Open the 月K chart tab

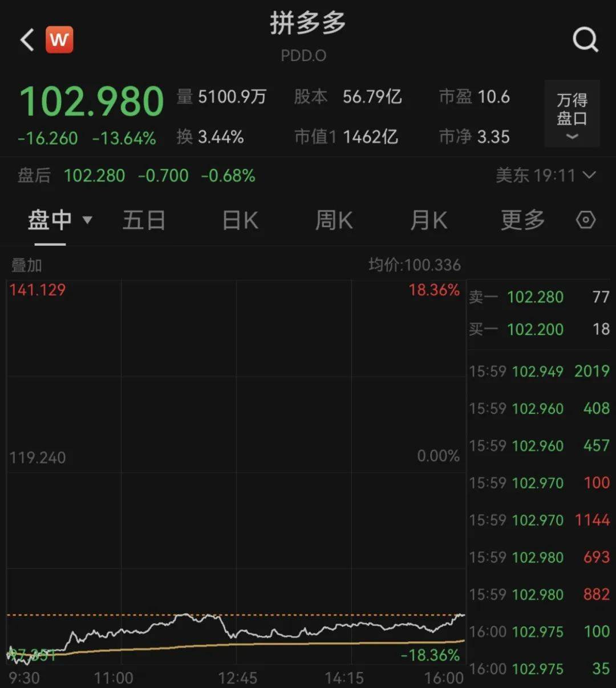[429, 220]
